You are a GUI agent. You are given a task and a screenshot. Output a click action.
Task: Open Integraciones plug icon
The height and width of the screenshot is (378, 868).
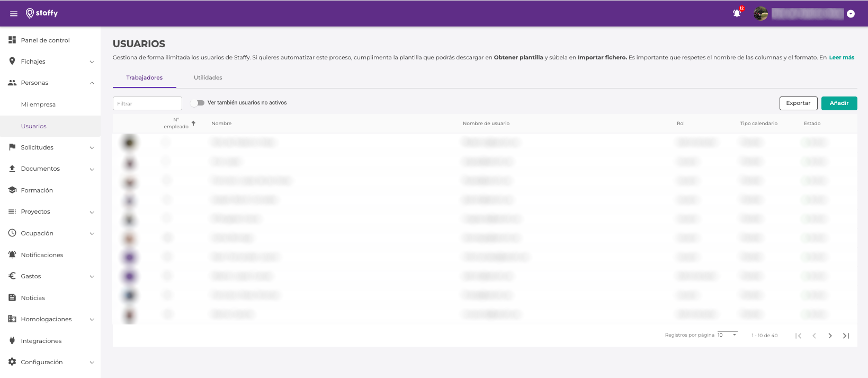[12, 340]
